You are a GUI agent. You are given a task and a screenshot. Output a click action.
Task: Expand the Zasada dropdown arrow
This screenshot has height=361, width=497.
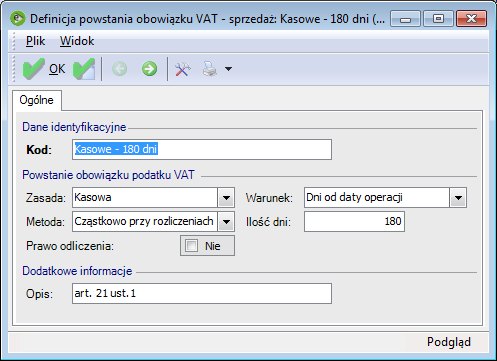(226, 198)
